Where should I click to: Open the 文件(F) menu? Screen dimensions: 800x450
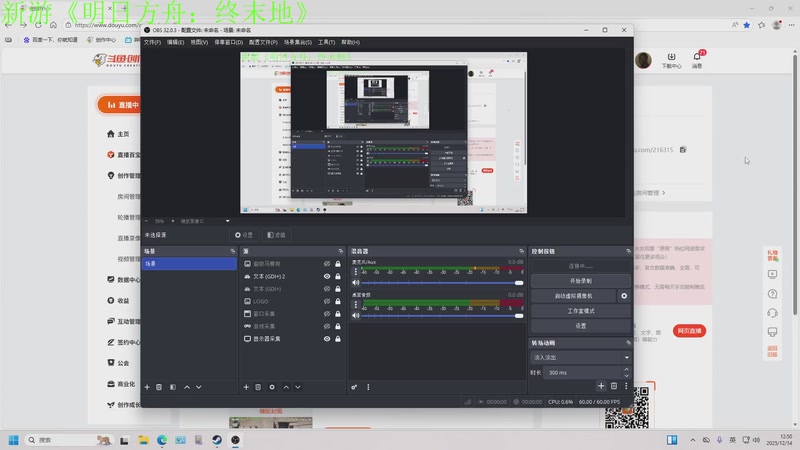pyautogui.click(x=152, y=42)
